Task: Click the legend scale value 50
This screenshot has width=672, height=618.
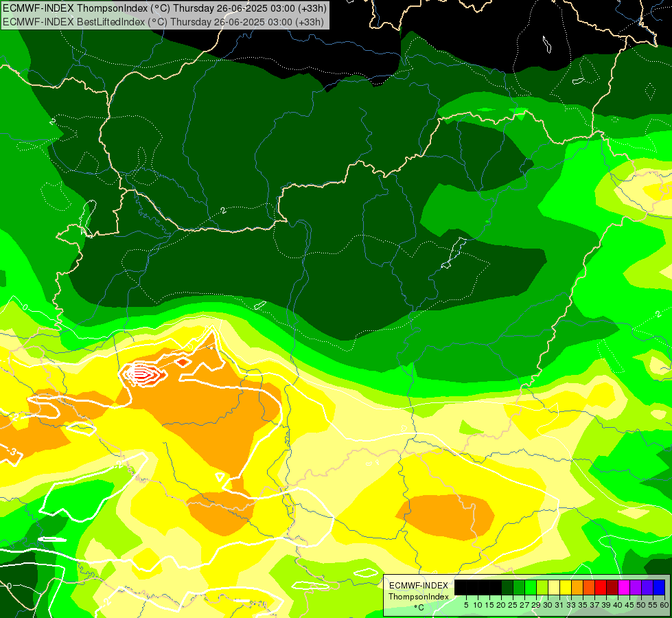Action: (x=640, y=605)
